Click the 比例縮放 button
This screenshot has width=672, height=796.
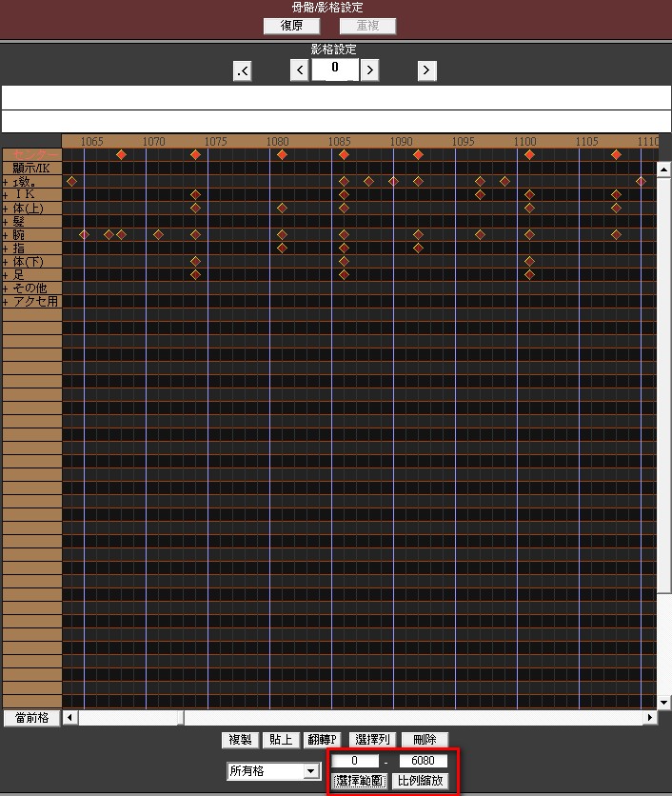[x=421, y=781]
